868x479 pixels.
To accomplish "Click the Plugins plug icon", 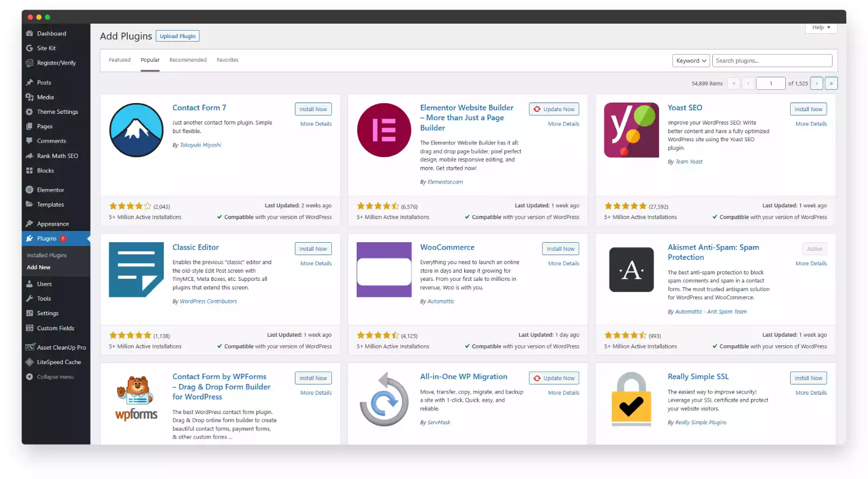I will click(30, 238).
